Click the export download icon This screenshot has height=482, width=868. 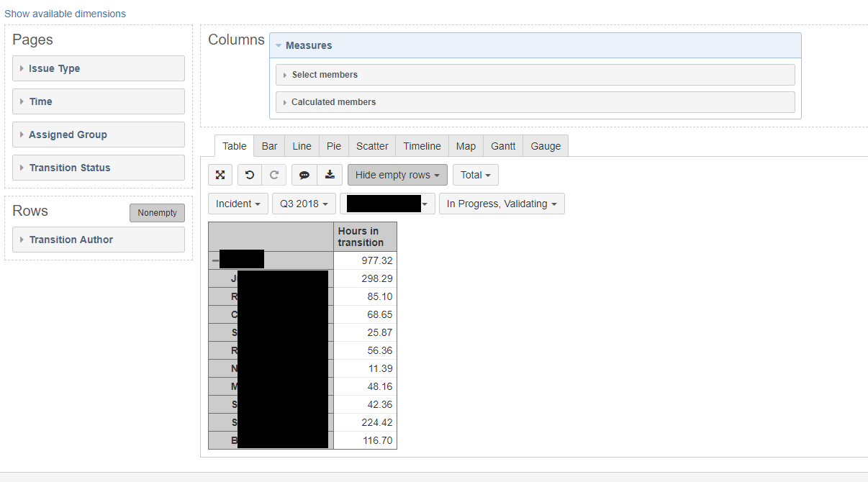[330, 175]
